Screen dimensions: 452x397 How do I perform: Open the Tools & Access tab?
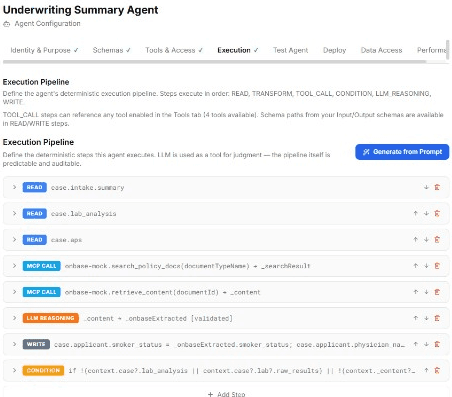[x=174, y=50]
